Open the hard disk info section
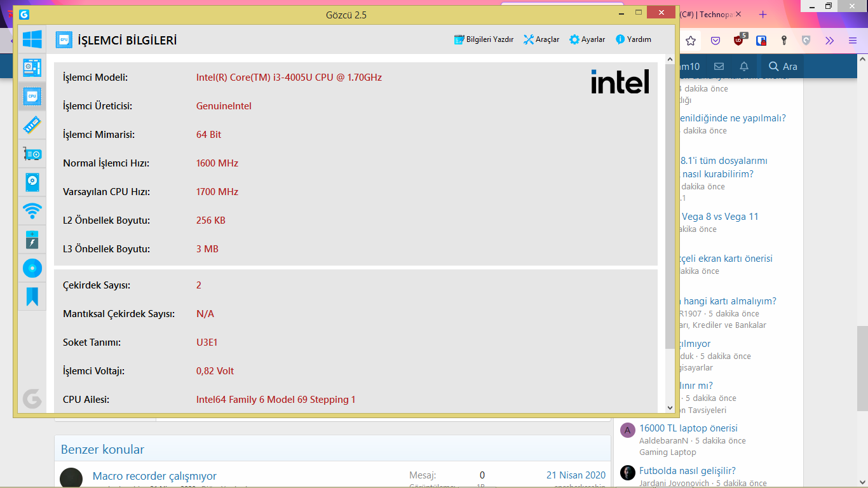Viewport: 868px width, 488px height. 32,182
